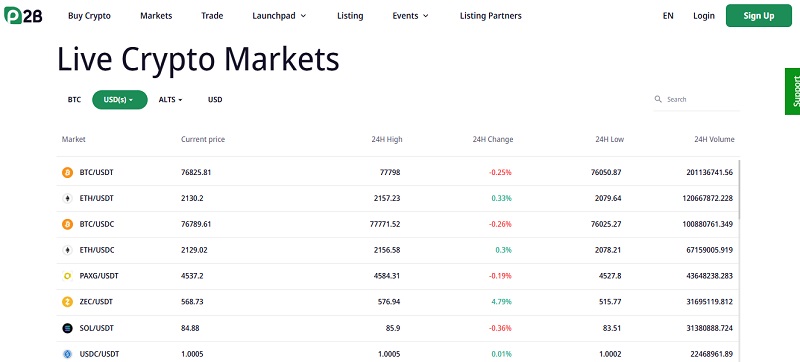Open the ETH/USDT market row
This screenshot has width=800, height=362.
[397, 198]
